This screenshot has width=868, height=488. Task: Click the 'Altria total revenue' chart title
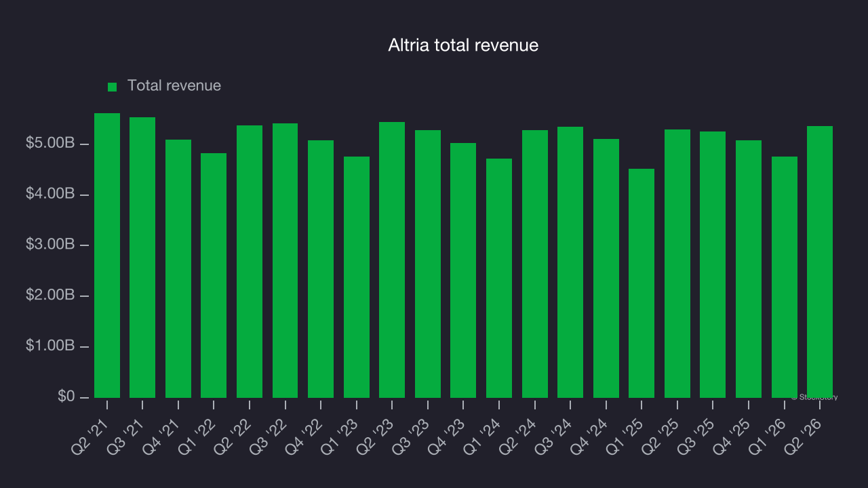463,45
